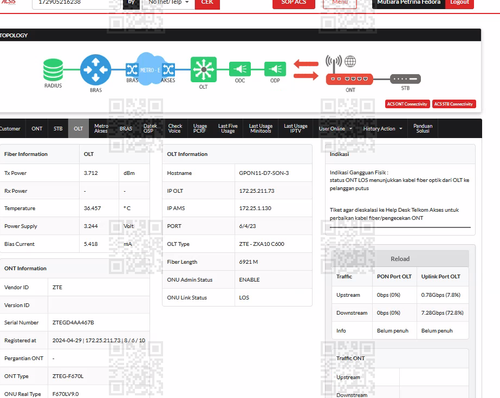Image resolution: width=500 pixels, height=398 pixels.
Task: Click the ONU Admin Status ENABLE value
Action: [x=249, y=280]
